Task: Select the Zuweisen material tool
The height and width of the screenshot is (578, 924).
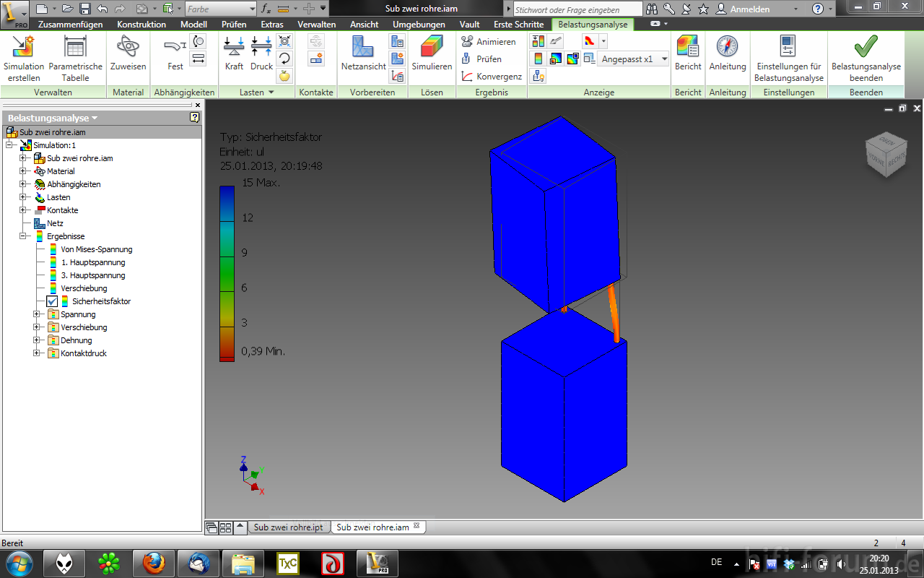Action: [128, 48]
